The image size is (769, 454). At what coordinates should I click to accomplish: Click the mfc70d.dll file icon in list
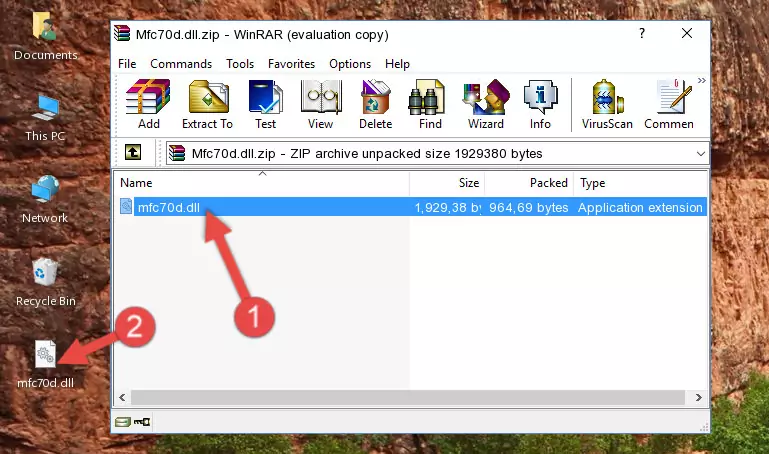(126, 207)
